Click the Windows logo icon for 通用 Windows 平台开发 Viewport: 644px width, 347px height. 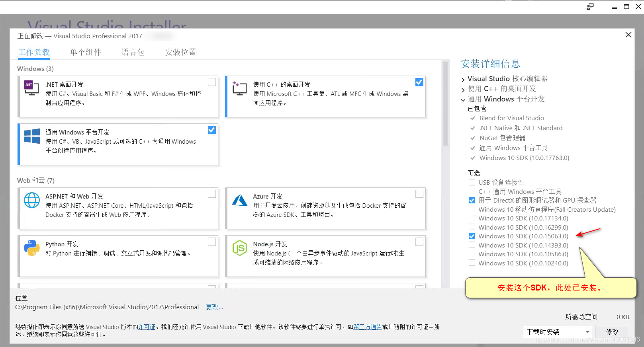tap(32, 136)
